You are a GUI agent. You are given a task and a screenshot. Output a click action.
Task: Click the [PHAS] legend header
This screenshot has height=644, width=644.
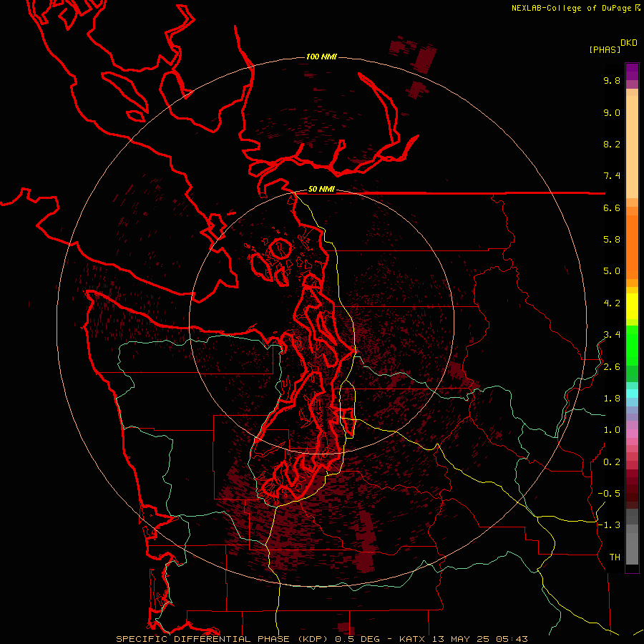point(605,50)
